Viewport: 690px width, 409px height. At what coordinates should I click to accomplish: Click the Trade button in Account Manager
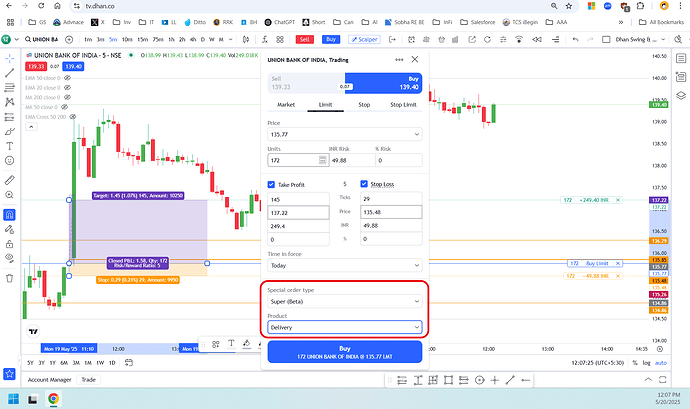(x=88, y=380)
